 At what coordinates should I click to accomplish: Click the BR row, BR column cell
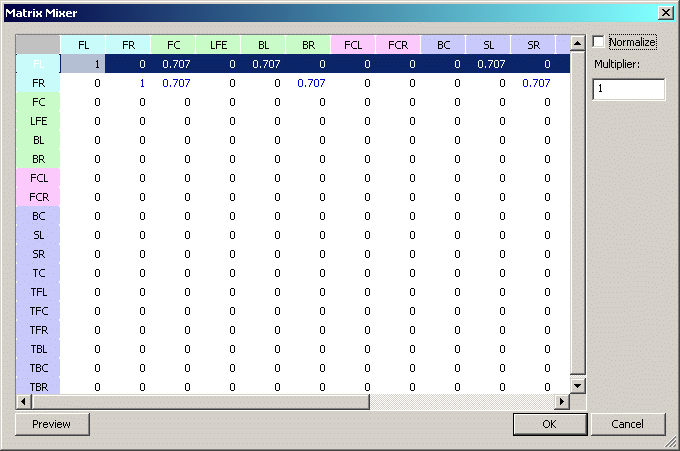(308, 159)
